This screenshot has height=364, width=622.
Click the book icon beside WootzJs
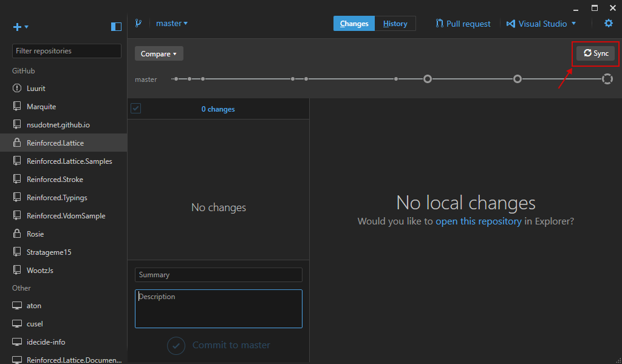pos(17,270)
